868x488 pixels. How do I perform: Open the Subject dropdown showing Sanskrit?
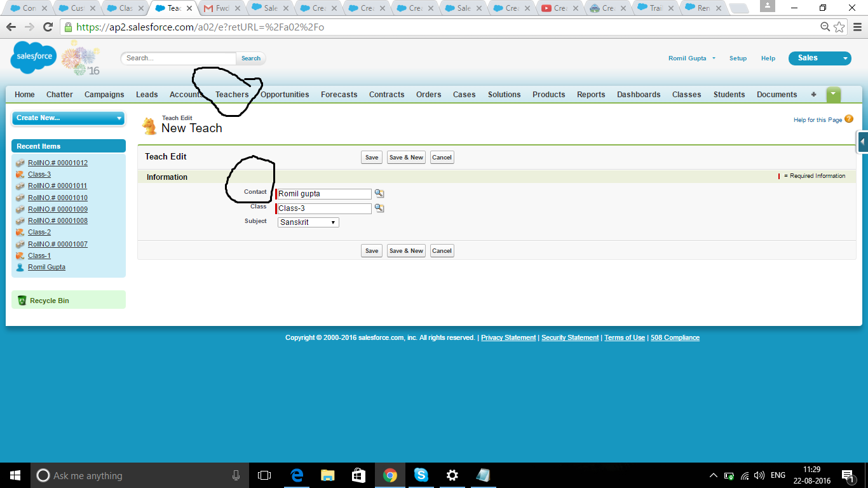click(x=308, y=222)
